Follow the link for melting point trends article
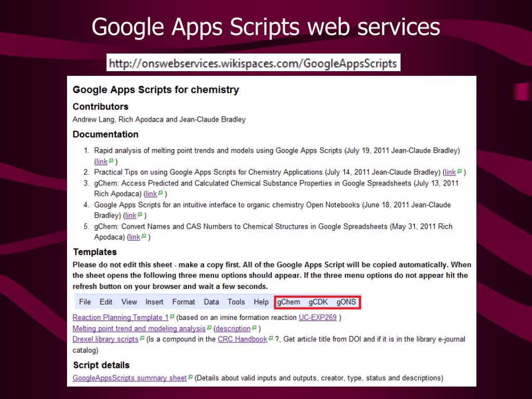 tap(102, 162)
